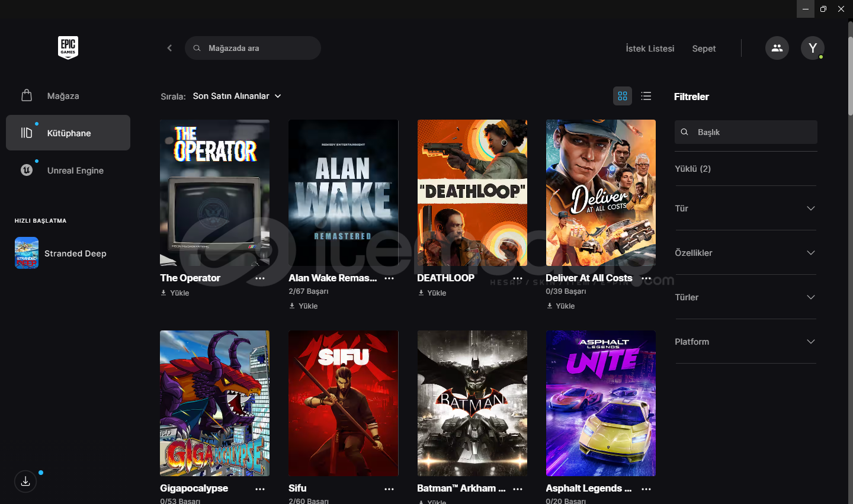Open Batman Arkham cover thumbnail
Screen dimensions: 853x504
[472, 403]
